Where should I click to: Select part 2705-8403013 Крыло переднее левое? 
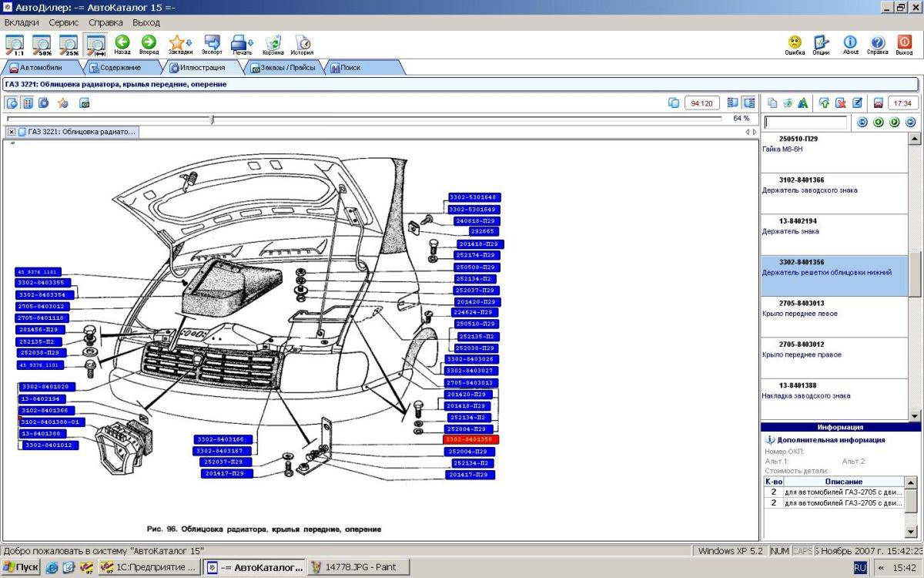point(835,317)
